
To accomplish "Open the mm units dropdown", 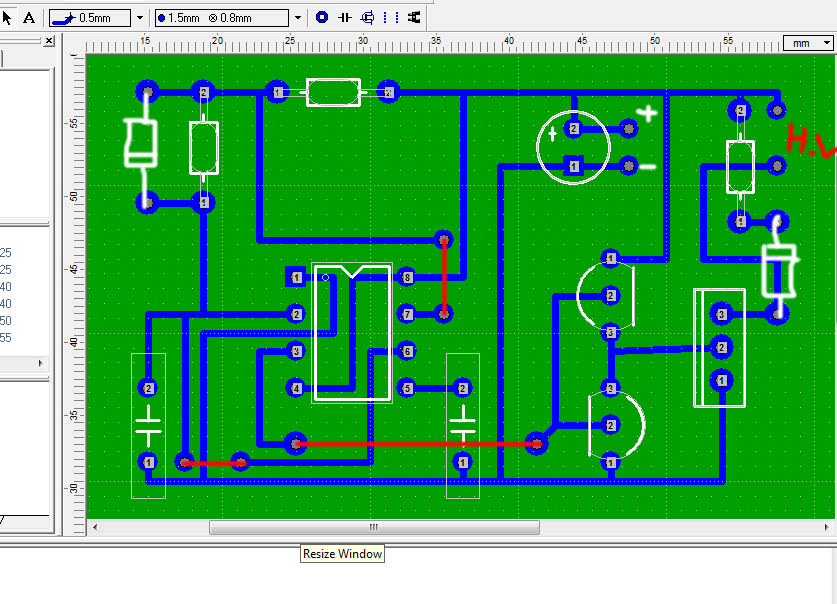I will point(808,43).
